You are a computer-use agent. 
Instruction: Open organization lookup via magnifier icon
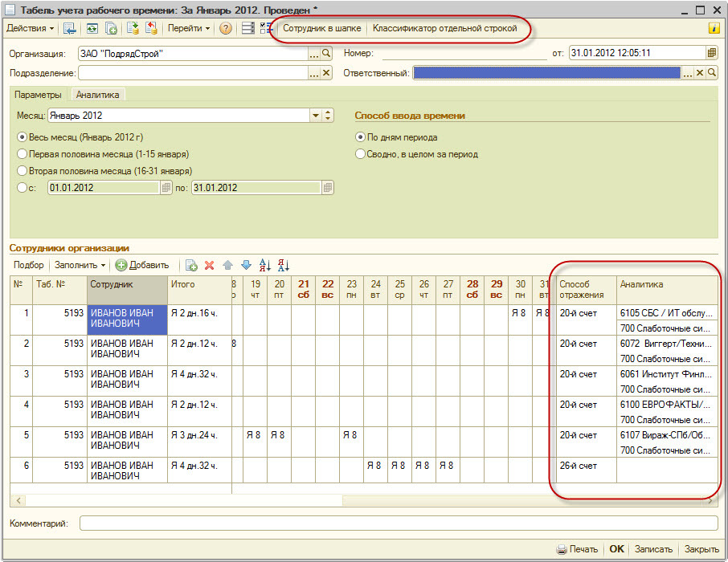(326, 53)
